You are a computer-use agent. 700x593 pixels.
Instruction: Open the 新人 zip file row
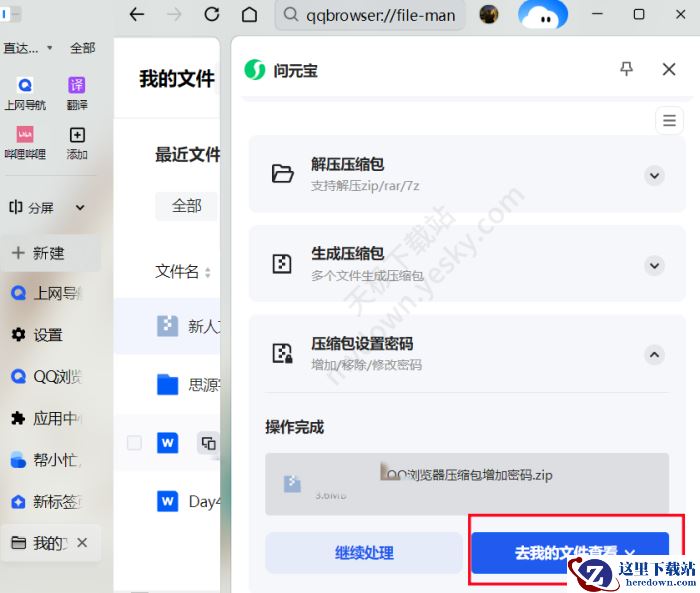click(x=168, y=326)
